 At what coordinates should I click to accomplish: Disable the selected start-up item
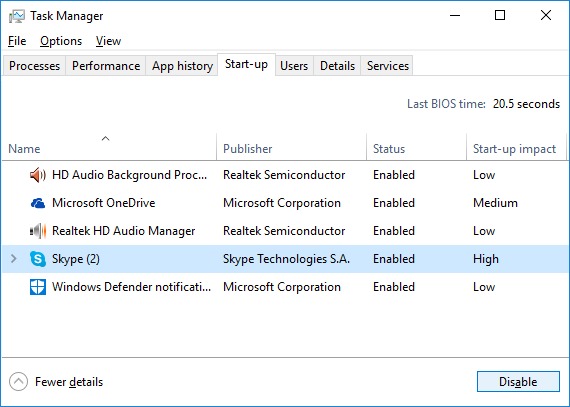pos(518,382)
